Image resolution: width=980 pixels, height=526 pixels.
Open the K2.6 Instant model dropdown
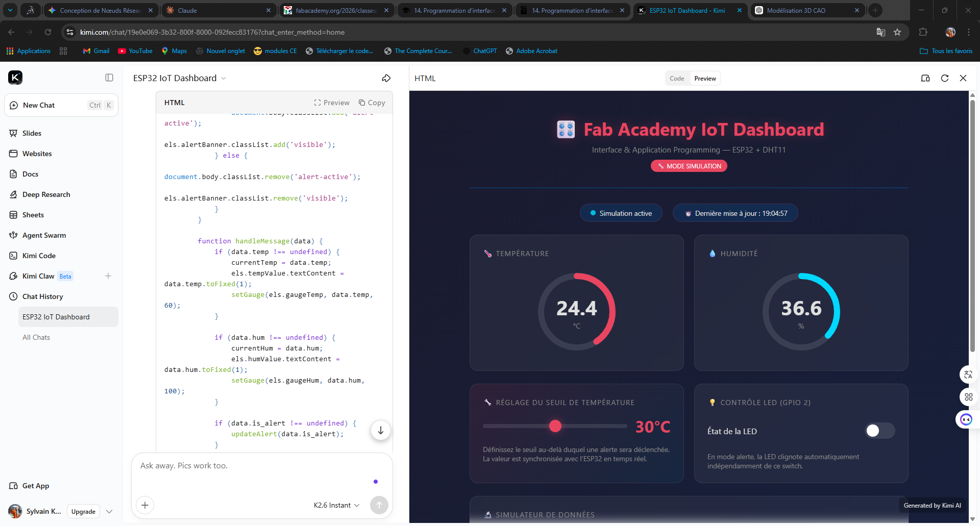336,505
